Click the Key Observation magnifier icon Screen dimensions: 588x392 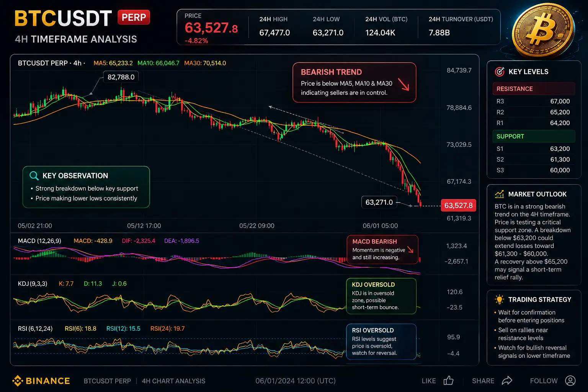pyautogui.click(x=34, y=176)
